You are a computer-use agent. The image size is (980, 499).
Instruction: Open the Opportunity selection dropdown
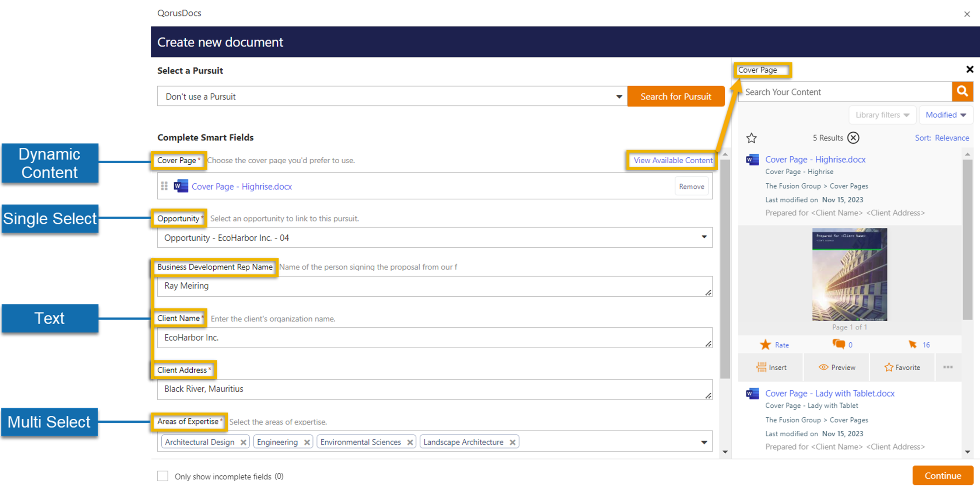click(704, 237)
